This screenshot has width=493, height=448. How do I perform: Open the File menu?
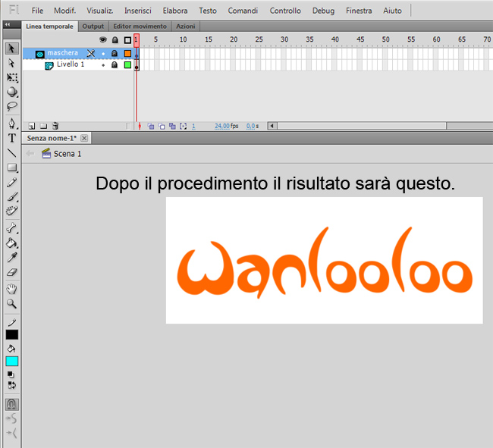pos(37,11)
